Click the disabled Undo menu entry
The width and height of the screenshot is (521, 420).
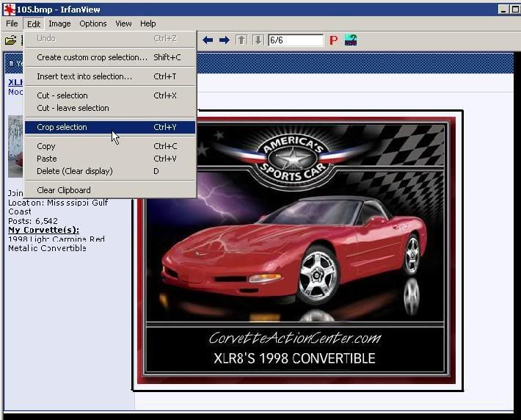[110, 38]
